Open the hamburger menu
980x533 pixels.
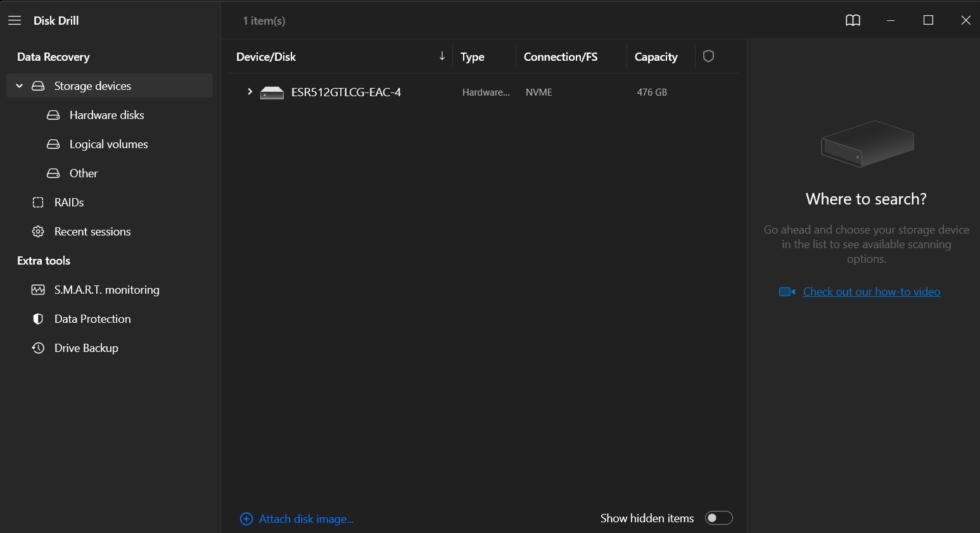pyautogui.click(x=15, y=20)
